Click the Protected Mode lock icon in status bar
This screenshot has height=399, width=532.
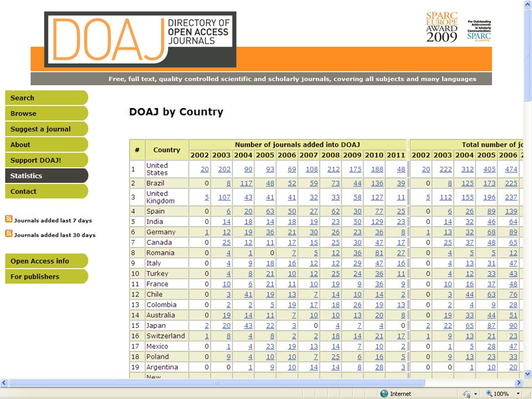click(467, 394)
